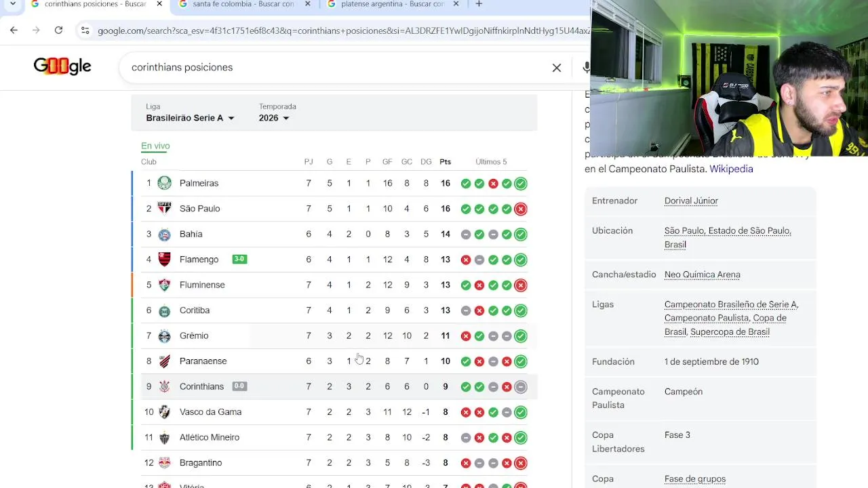
Task: Click Corinthians' latest grey pending result icon
Action: 520,386
